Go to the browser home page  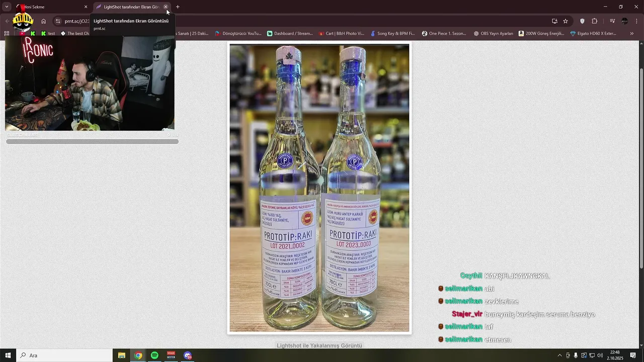[x=44, y=21]
